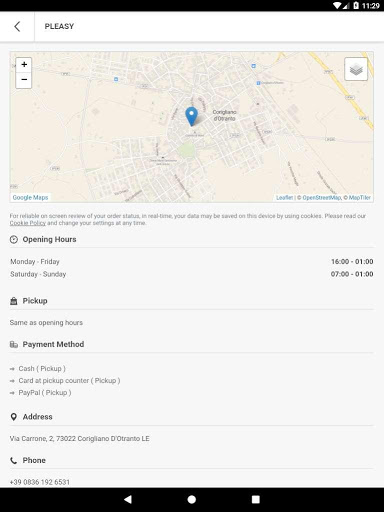The height and width of the screenshot is (512, 384).
Task: Tap the back arrow in the header
Action: (x=17, y=26)
